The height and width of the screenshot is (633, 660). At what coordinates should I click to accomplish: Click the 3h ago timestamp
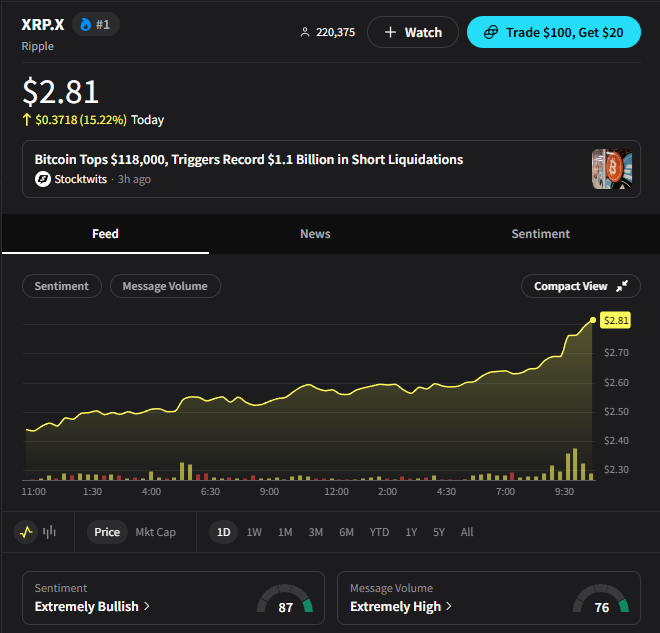[x=134, y=179]
